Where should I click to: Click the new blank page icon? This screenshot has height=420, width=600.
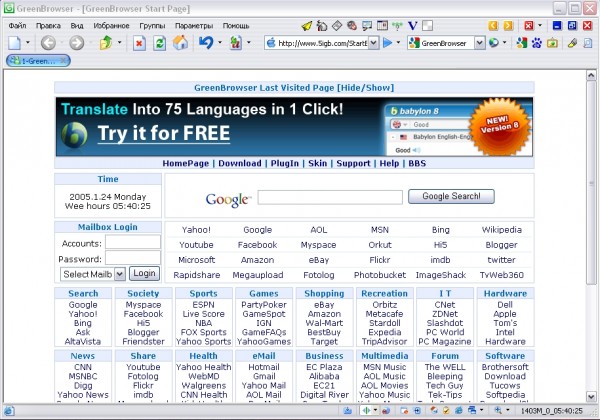click(14, 43)
